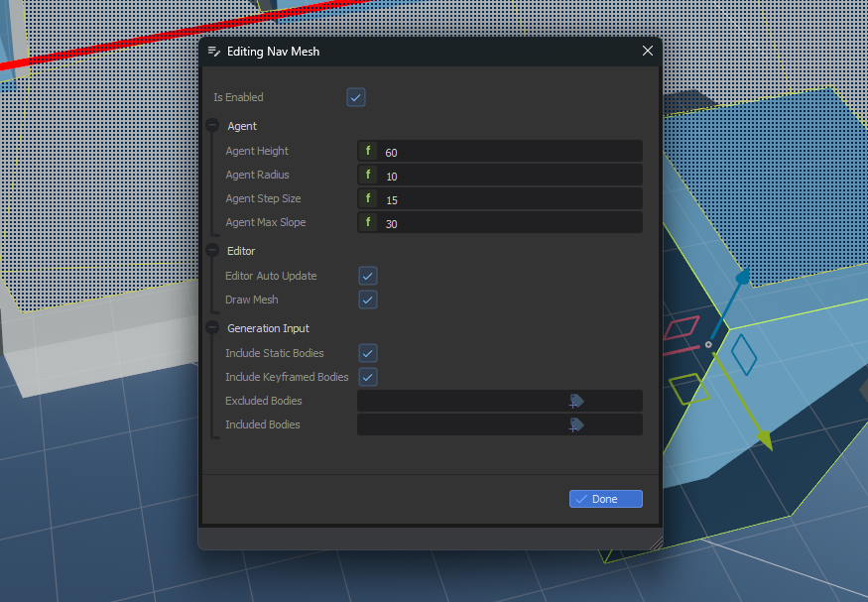Click the float icon beside Agent Max Slope
Screen dimensions: 868x602
[368, 223]
